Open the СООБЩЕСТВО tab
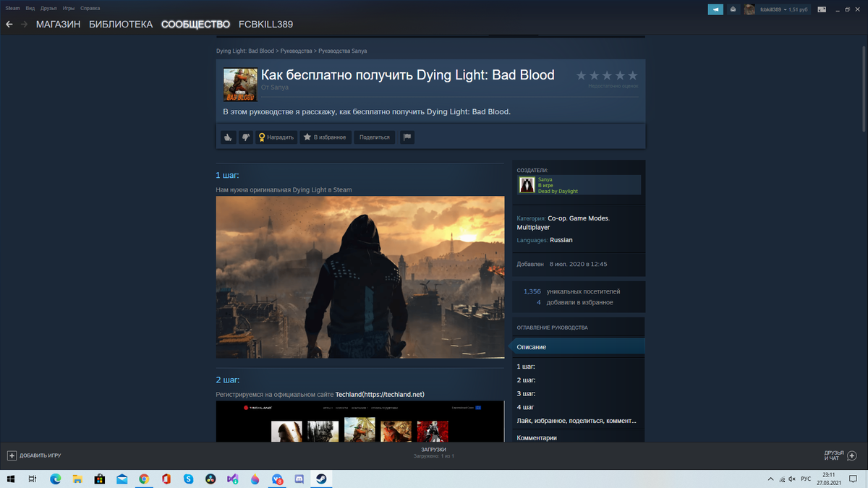The image size is (868, 488). click(195, 25)
